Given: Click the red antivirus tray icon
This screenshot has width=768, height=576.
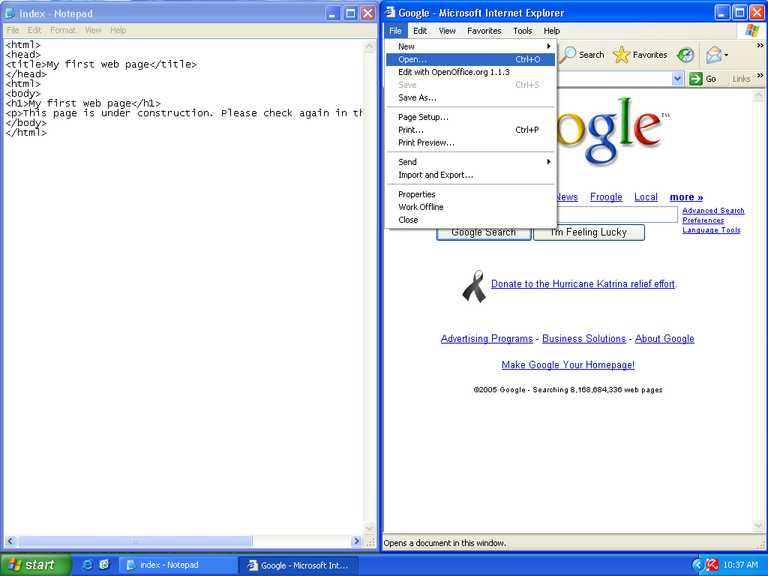Looking at the screenshot, I should click(712, 565).
